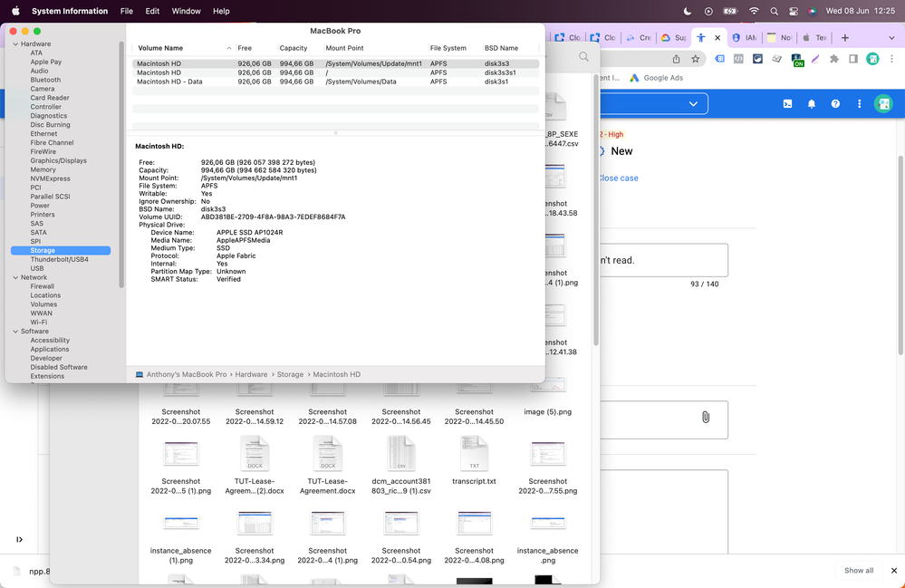This screenshot has width=905, height=588.
Task: Toggle the Chrome side panel icon
Action: coord(853,59)
